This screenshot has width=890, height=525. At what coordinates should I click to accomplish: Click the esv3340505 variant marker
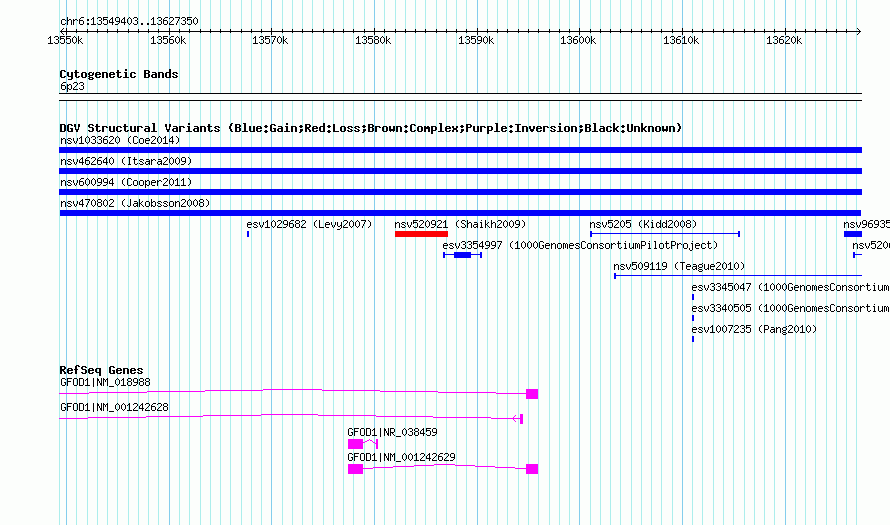click(693, 318)
